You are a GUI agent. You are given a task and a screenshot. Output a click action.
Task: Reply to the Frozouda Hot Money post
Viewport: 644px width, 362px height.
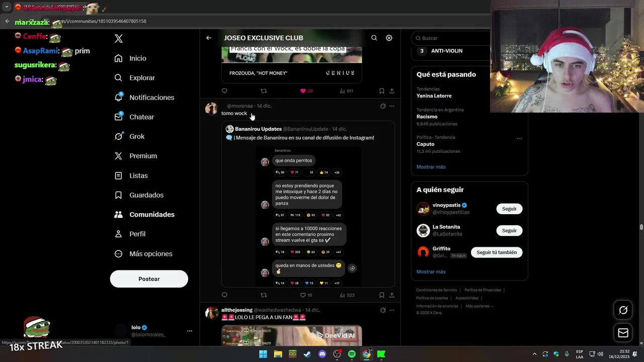(x=224, y=91)
